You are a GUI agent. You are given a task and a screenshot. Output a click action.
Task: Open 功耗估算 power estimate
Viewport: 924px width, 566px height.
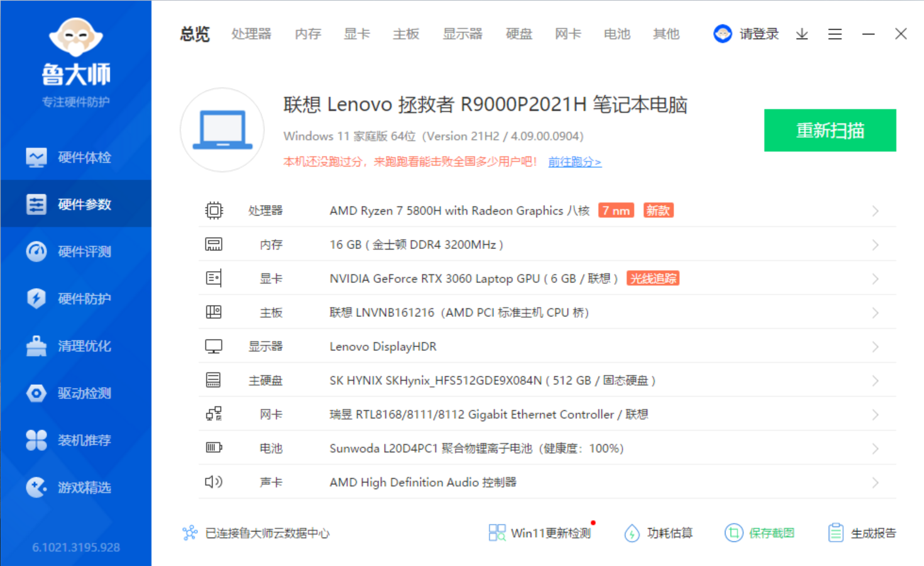pos(658,533)
